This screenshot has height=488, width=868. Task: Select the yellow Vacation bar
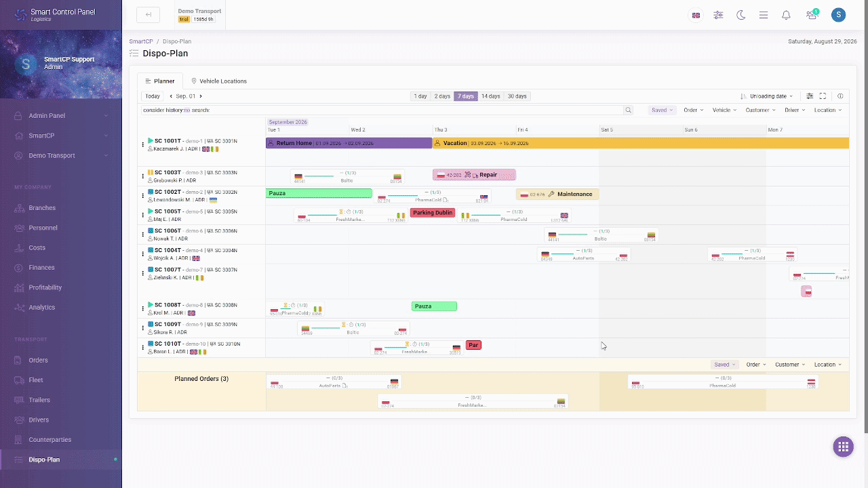(641, 143)
